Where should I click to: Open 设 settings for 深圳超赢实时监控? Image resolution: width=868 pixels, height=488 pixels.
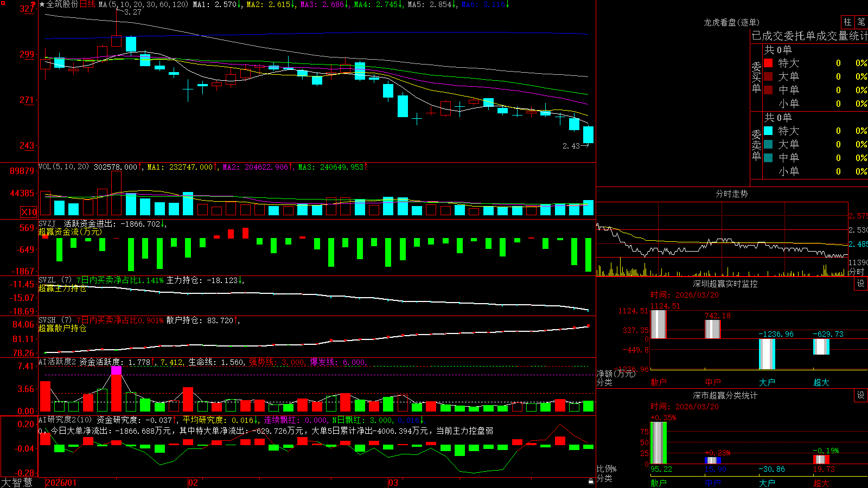861,284
